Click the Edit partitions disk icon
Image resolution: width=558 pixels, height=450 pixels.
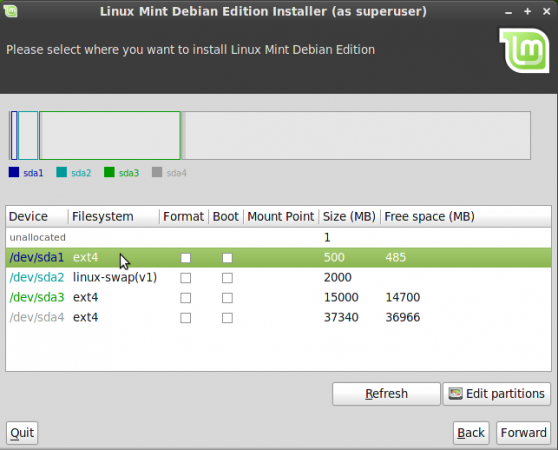tap(455, 394)
